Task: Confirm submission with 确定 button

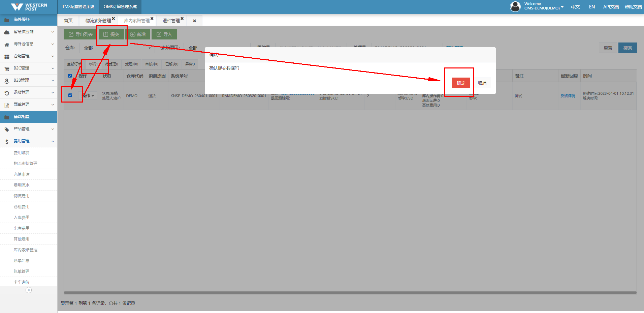Action: (461, 83)
